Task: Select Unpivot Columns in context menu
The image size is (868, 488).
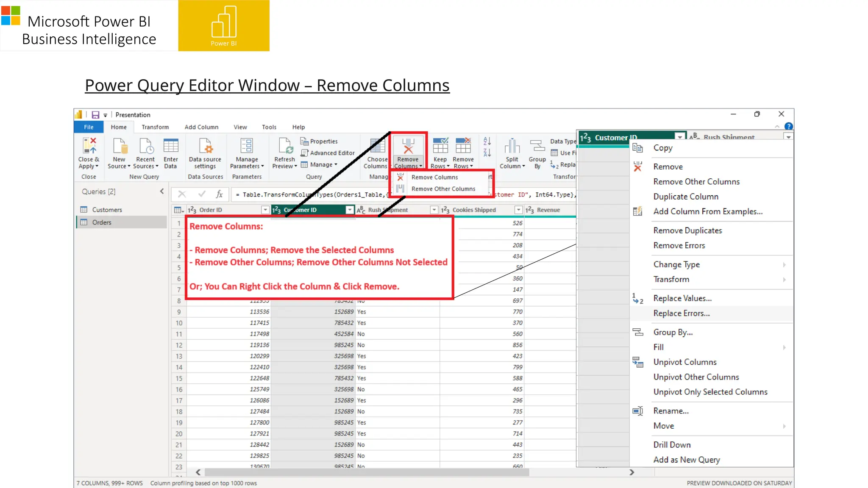Action: (x=685, y=362)
